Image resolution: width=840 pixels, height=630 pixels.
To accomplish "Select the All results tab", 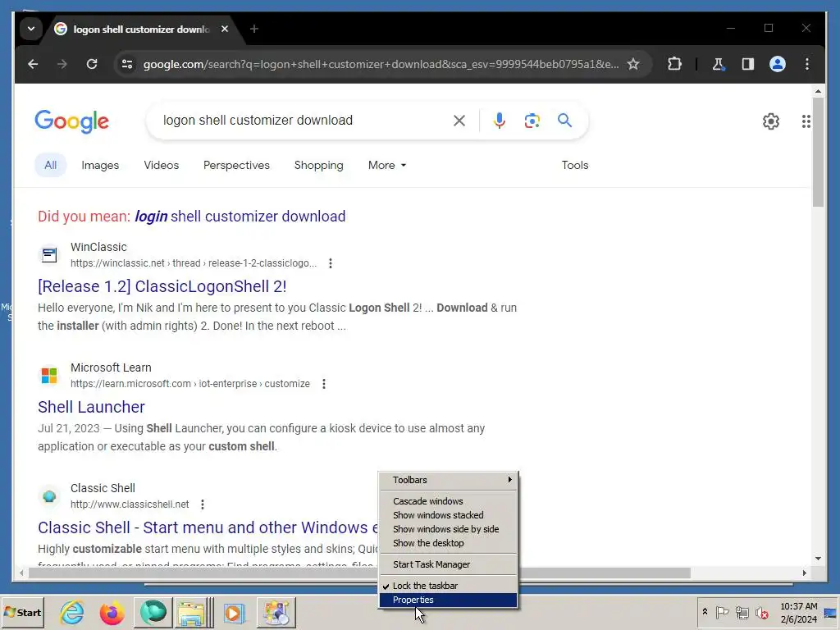I will (x=50, y=165).
